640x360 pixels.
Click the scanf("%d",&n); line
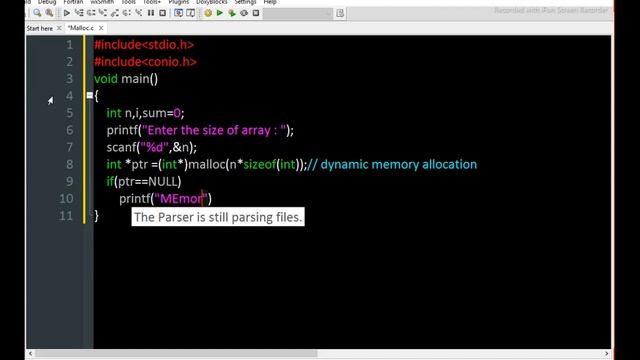coord(151,147)
